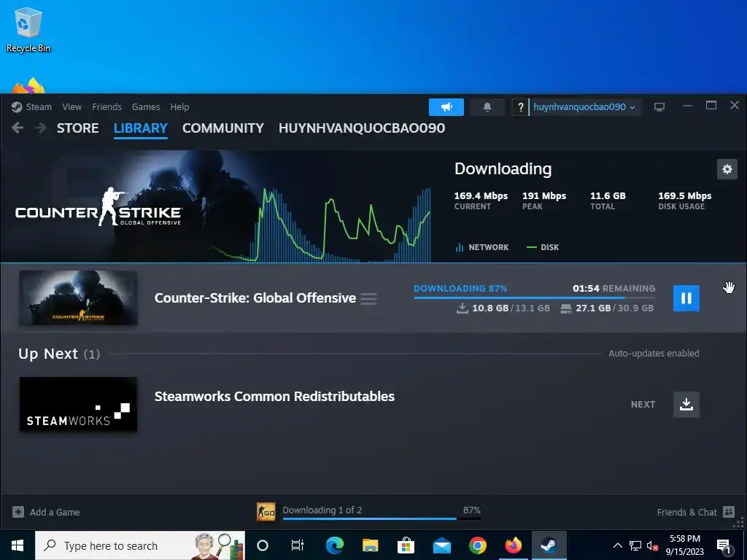Click the 191 Mbps PEAK stat
Viewport: 747px width, 560px height.
click(544, 201)
